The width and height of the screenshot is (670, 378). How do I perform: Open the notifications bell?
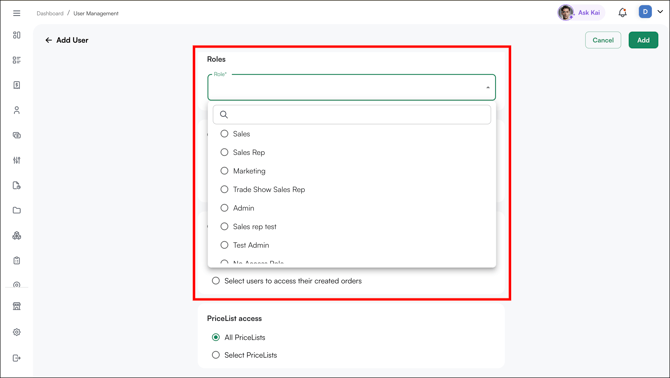coord(623,12)
